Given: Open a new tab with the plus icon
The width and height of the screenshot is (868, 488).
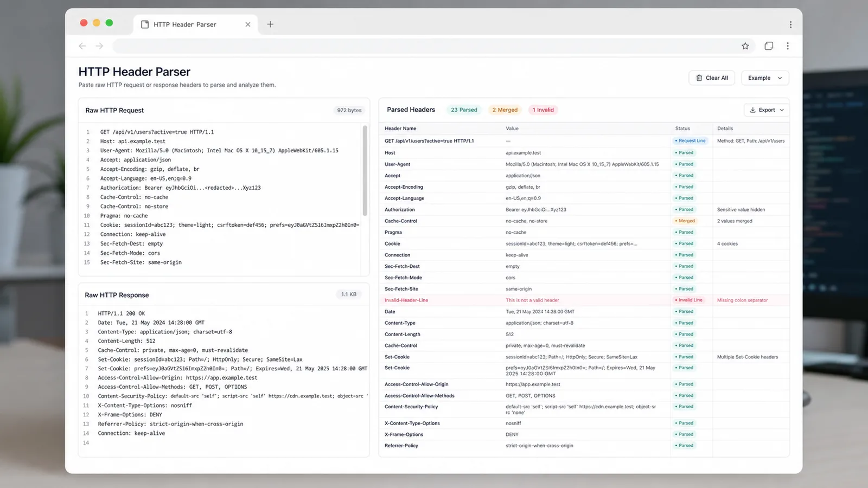Looking at the screenshot, I should coord(270,24).
